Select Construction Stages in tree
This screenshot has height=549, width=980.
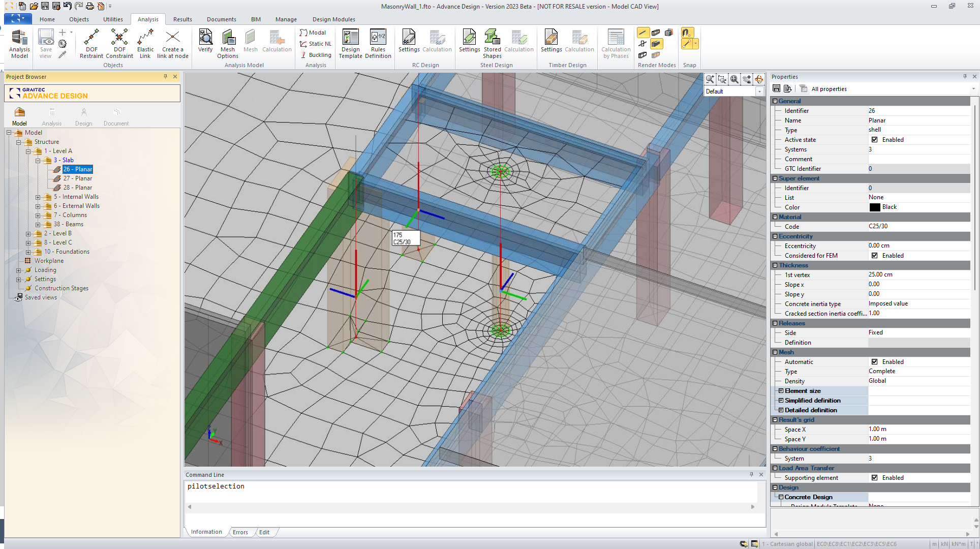[x=62, y=288]
